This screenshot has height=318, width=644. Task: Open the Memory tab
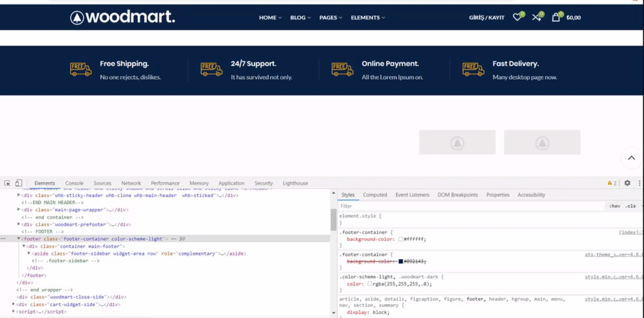pyautogui.click(x=199, y=183)
